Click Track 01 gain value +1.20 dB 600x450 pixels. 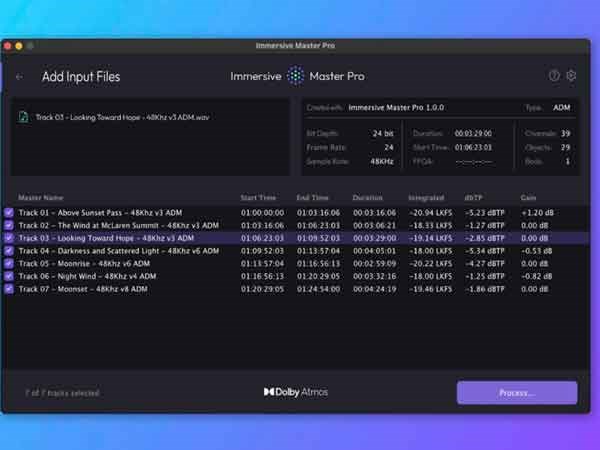(537, 213)
